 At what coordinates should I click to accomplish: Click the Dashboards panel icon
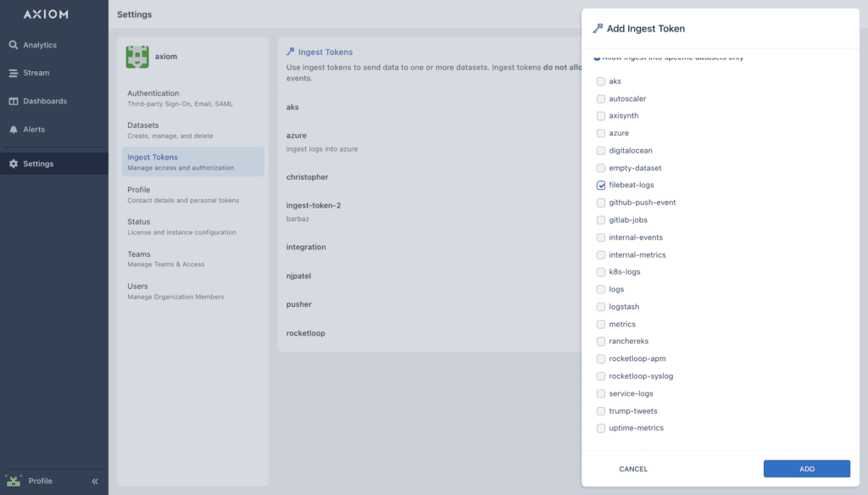[x=14, y=102]
